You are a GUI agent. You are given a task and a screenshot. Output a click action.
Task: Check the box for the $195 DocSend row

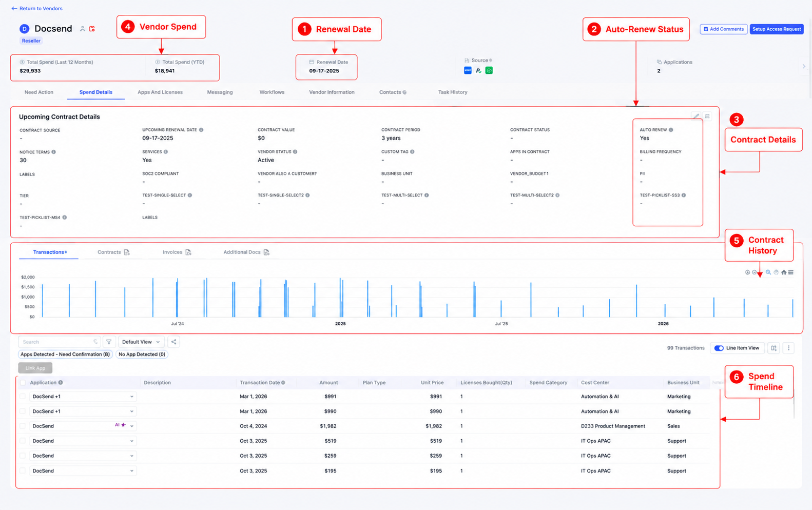tap(23, 470)
